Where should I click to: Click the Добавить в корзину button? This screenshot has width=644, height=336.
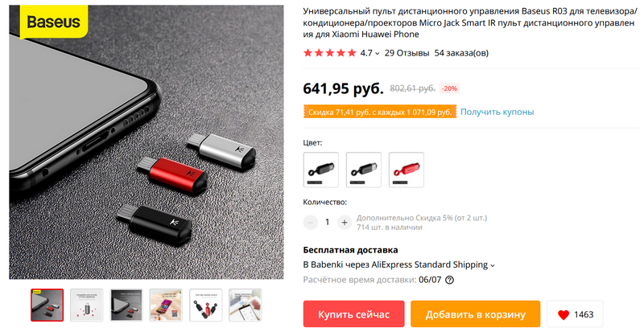pyautogui.click(x=475, y=314)
